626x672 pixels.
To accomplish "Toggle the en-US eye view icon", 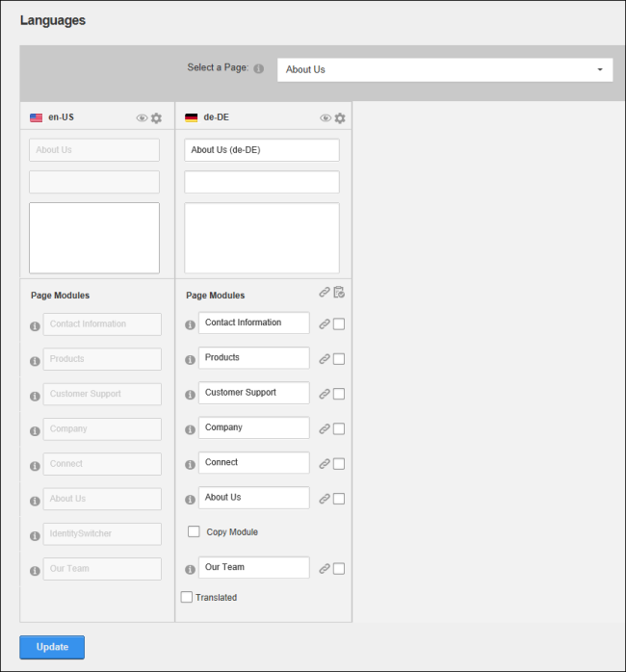I will pyautogui.click(x=142, y=117).
